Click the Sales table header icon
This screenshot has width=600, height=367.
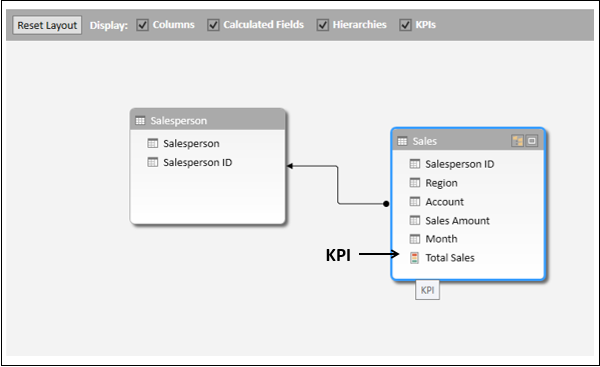point(402,141)
